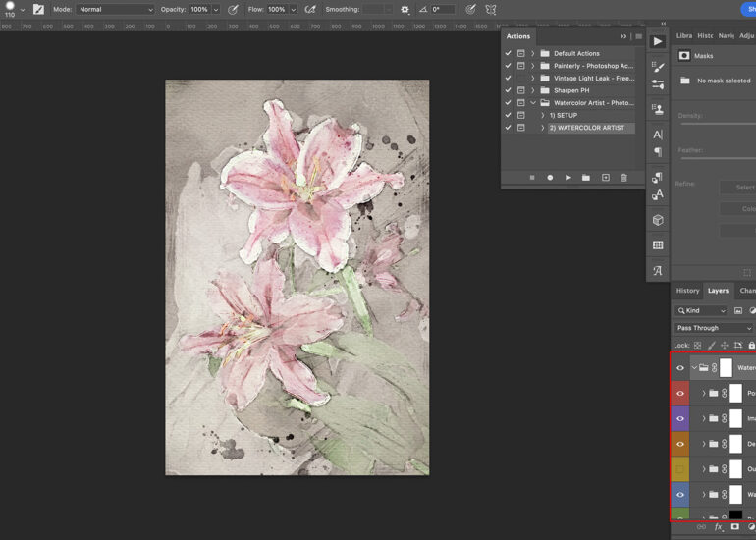
Task: Open the Flow slider dropdown arrow
Action: pos(294,9)
